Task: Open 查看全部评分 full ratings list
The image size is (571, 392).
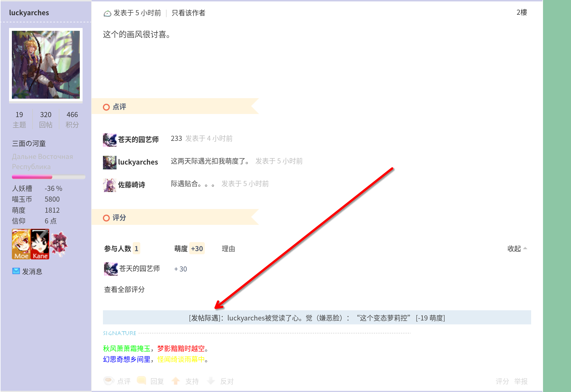Action: click(x=124, y=289)
